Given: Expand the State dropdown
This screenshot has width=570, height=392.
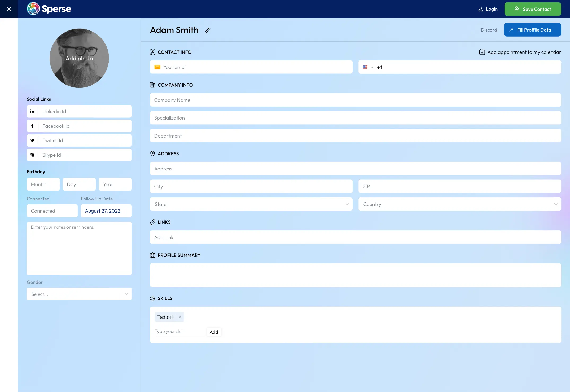Looking at the screenshot, I should (347, 204).
